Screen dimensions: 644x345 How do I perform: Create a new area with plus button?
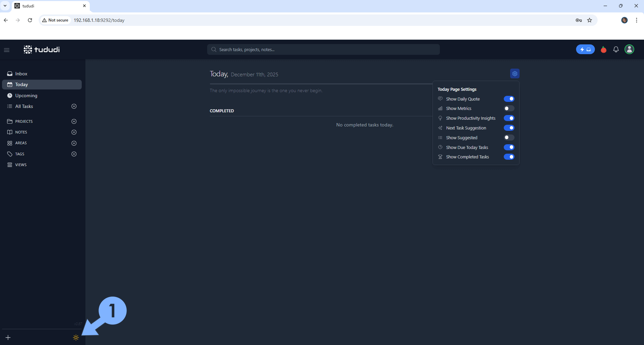click(74, 143)
